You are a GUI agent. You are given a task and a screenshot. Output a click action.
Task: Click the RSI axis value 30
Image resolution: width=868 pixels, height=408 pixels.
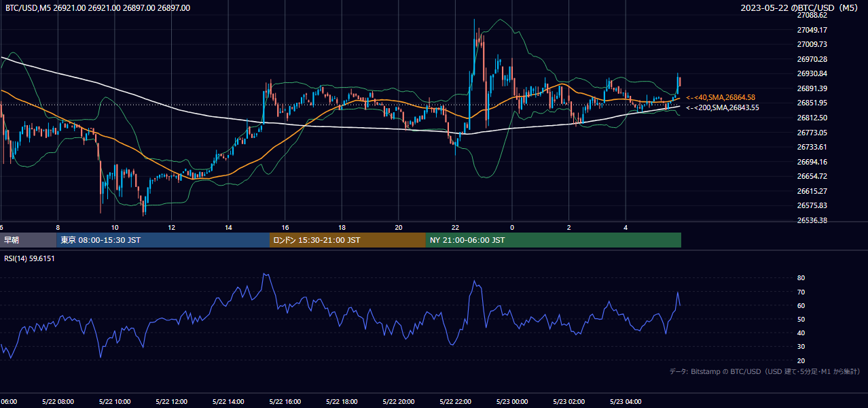pyautogui.click(x=801, y=346)
